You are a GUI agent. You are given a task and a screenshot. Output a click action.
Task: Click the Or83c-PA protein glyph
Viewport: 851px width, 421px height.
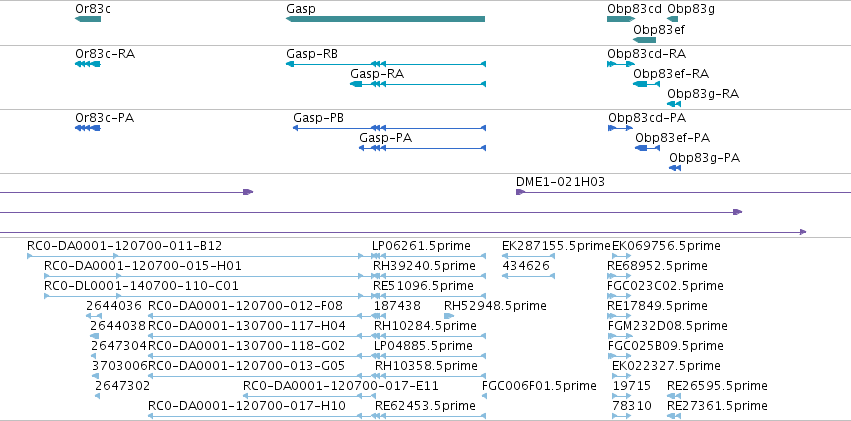click(x=88, y=128)
